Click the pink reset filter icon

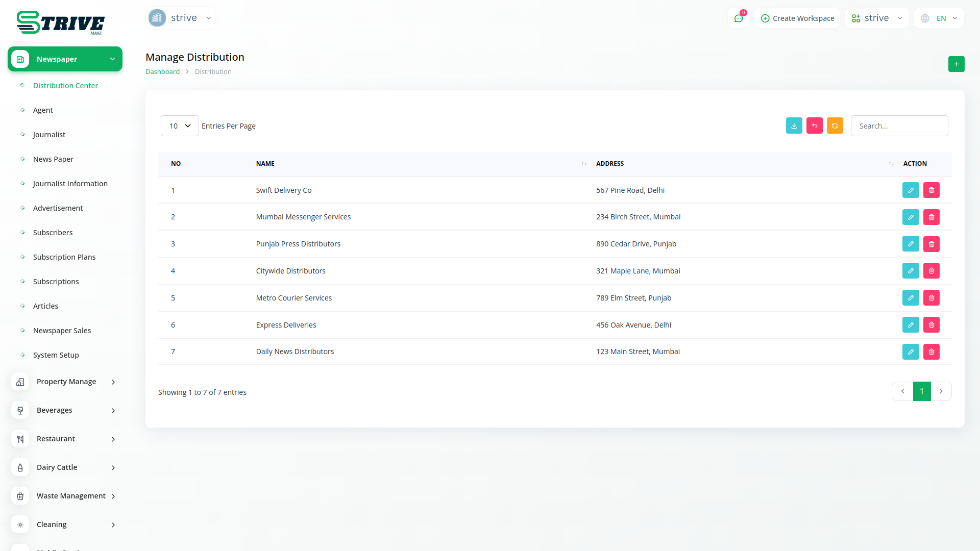814,126
